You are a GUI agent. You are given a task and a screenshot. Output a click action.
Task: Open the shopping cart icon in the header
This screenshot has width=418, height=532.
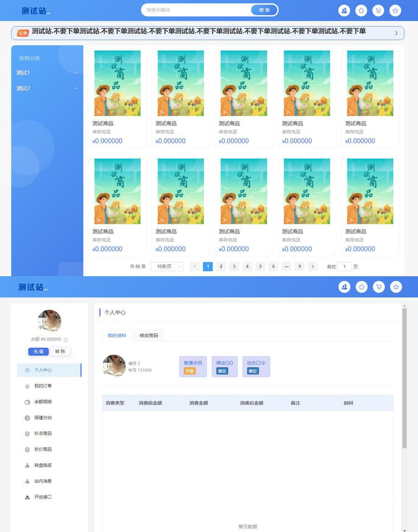click(x=379, y=10)
